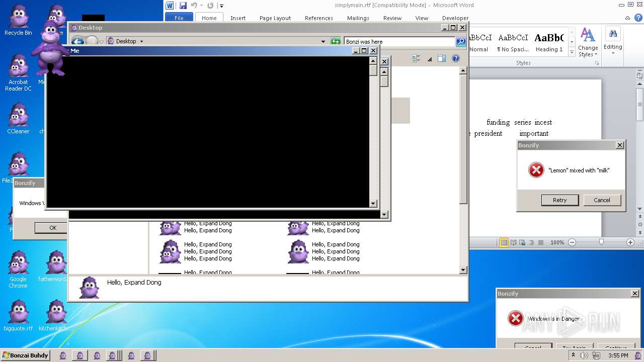Image resolution: width=644 pixels, height=362 pixels.
Task: Click the Zoom In plus button in Word
Action: tap(630, 242)
